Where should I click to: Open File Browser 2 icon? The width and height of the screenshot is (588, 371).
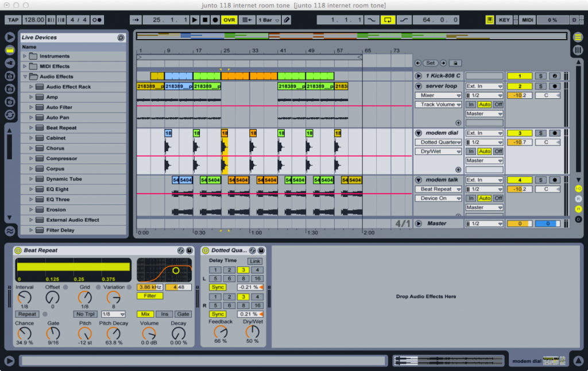[10, 89]
